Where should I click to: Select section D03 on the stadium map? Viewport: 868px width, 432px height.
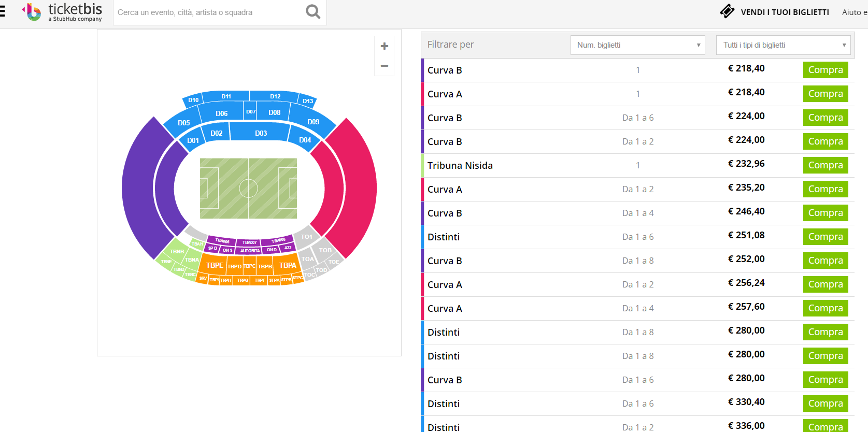tap(261, 133)
